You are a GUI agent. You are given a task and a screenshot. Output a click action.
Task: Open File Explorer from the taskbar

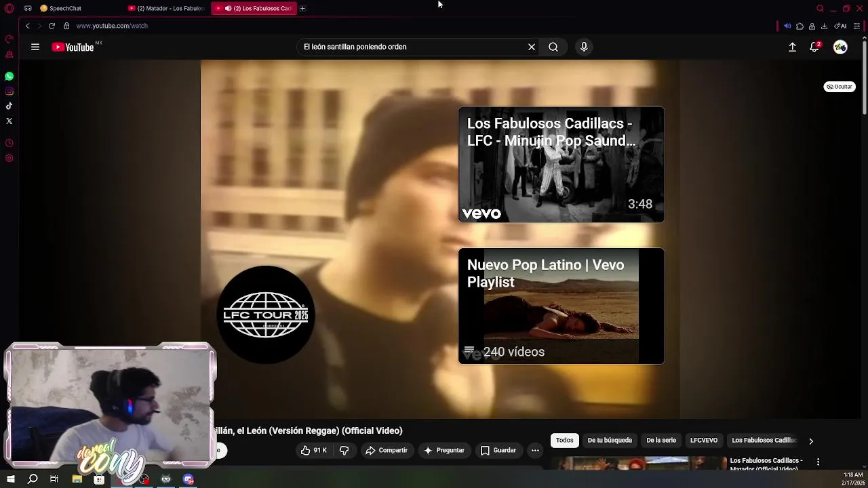click(x=77, y=479)
